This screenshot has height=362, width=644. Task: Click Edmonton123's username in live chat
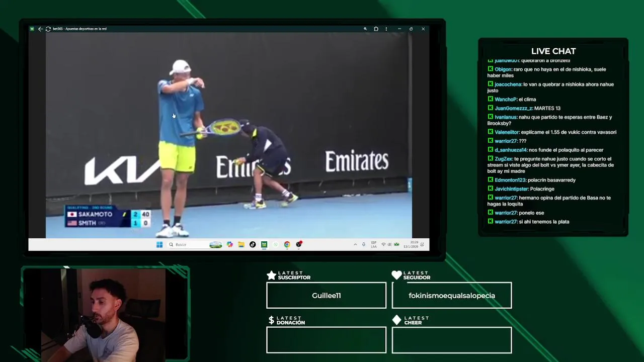[510, 180]
